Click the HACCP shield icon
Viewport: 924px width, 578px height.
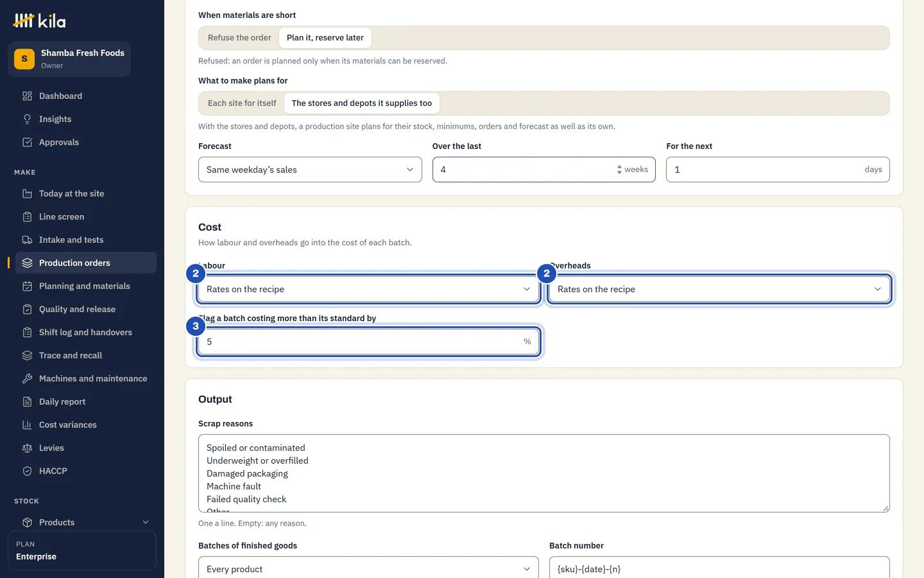(27, 471)
